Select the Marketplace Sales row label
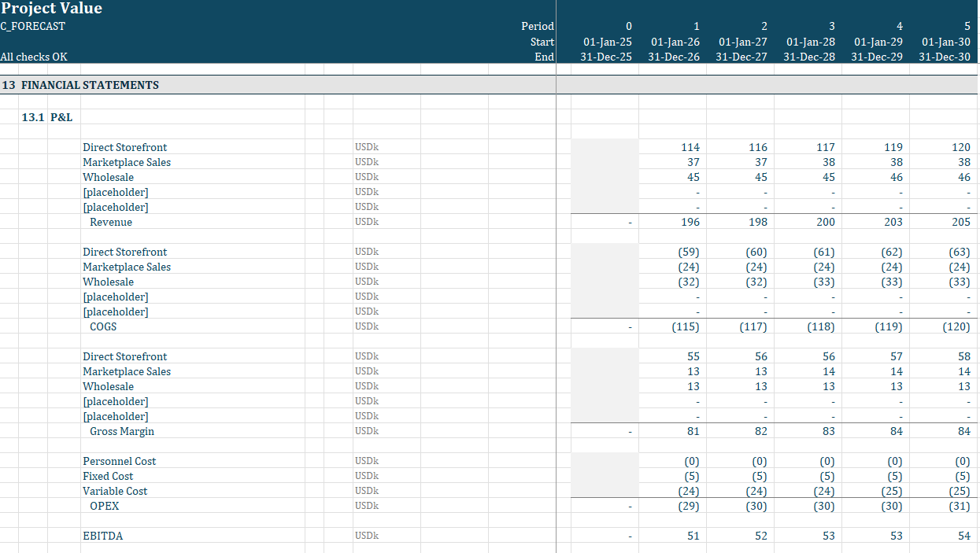This screenshot has height=553, width=980. (x=127, y=162)
